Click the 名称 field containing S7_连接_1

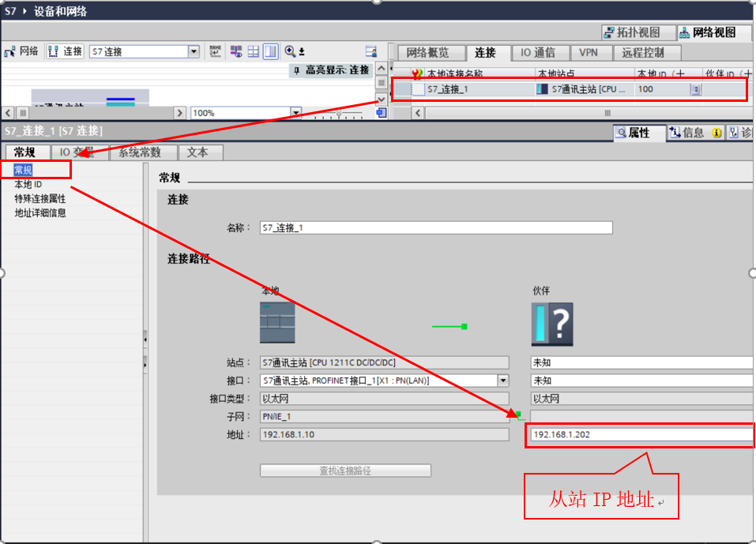coord(436,228)
